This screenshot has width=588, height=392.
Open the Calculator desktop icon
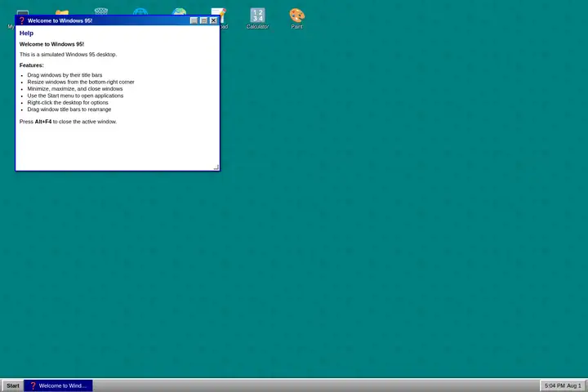[x=257, y=18]
